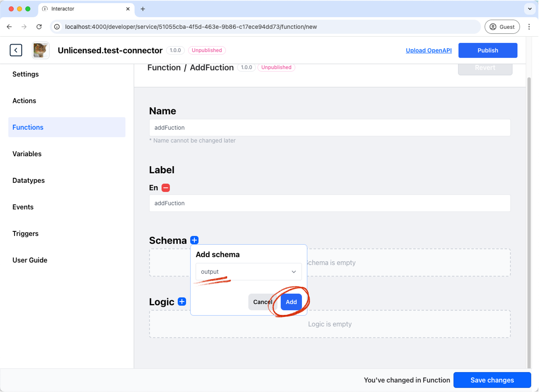Click Cancel to dismiss add schema dialog
The height and width of the screenshot is (392, 539).
pos(262,302)
